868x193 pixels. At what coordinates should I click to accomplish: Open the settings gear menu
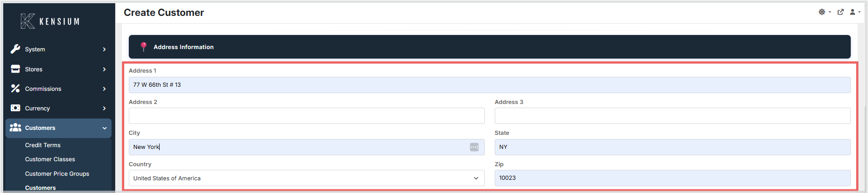(x=824, y=12)
